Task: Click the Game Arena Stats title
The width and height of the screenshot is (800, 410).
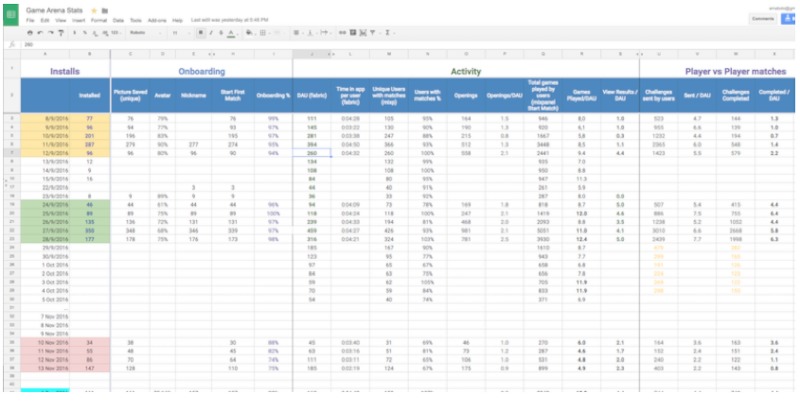Action: tap(56, 10)
